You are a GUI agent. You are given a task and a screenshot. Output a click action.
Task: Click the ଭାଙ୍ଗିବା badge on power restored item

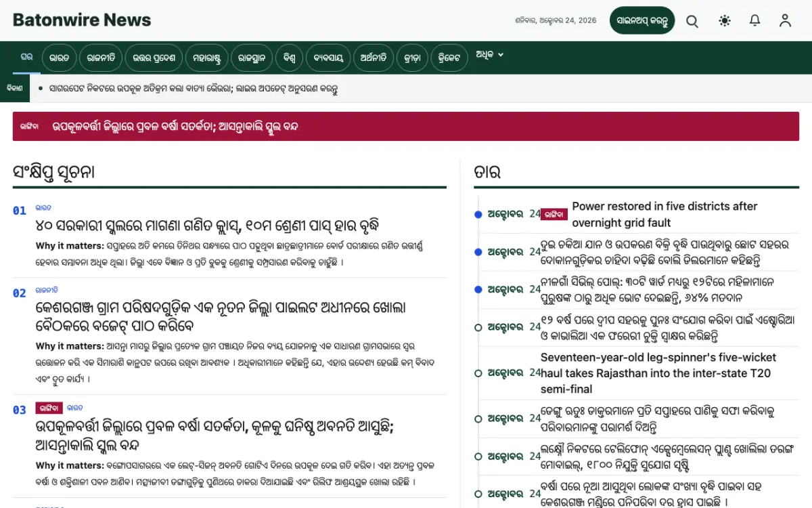tap(554, 214)
